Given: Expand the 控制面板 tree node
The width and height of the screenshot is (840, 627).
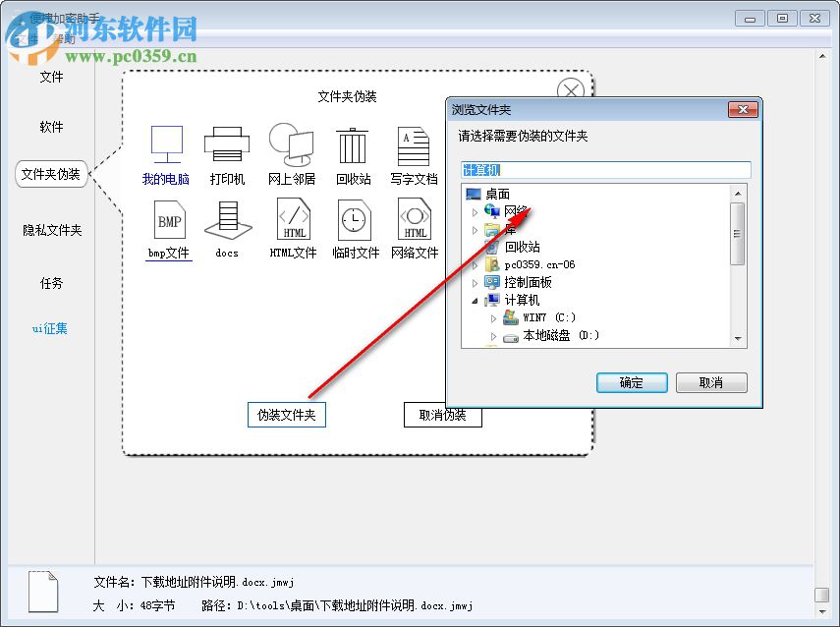Looking at the screenshot, I should pyautogui.click(x=476, y=282).
